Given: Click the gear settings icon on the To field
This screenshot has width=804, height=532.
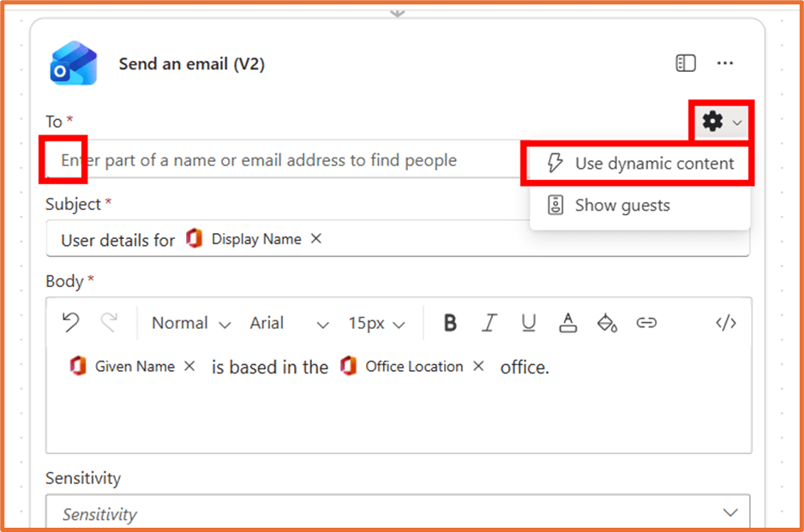Looking at the screenshot, I should [x=713, y=122].
